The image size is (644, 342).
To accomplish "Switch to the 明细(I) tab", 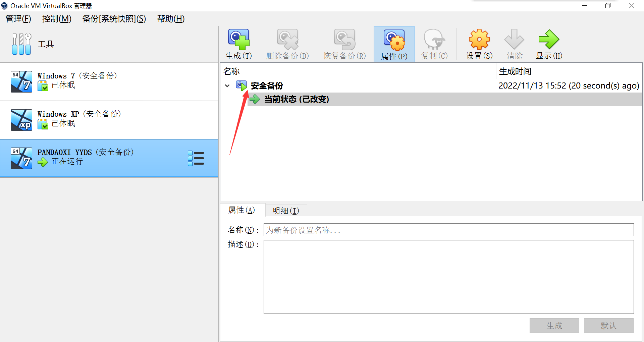I will coord(286,211).
